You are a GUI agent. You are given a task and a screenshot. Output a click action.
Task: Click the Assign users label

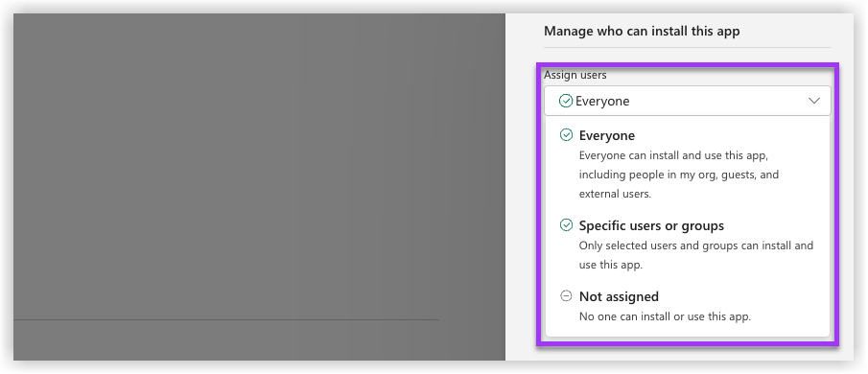[x=575, y=75]
